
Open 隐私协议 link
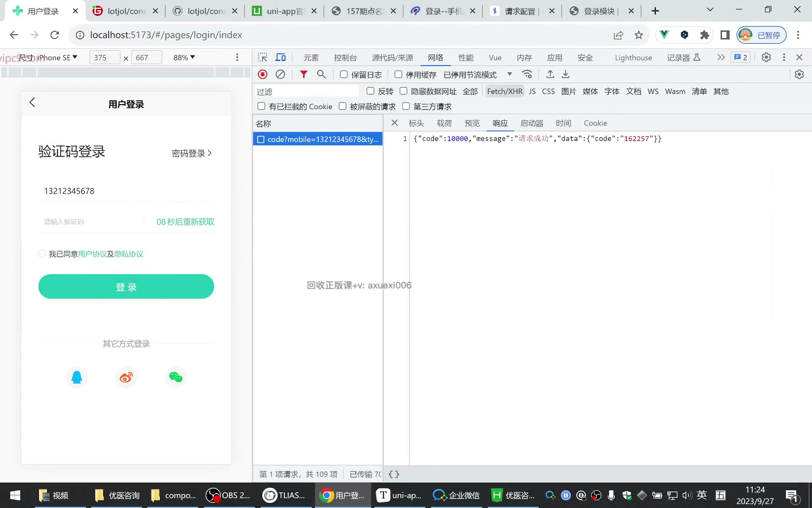(x=129, y=254)
